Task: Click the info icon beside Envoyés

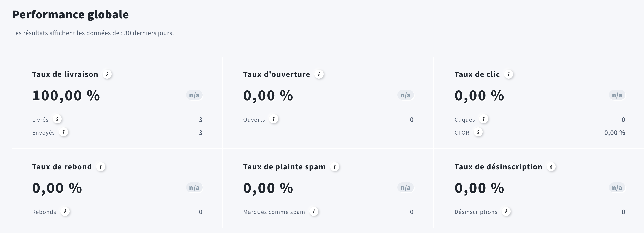Action: [63, 132]
